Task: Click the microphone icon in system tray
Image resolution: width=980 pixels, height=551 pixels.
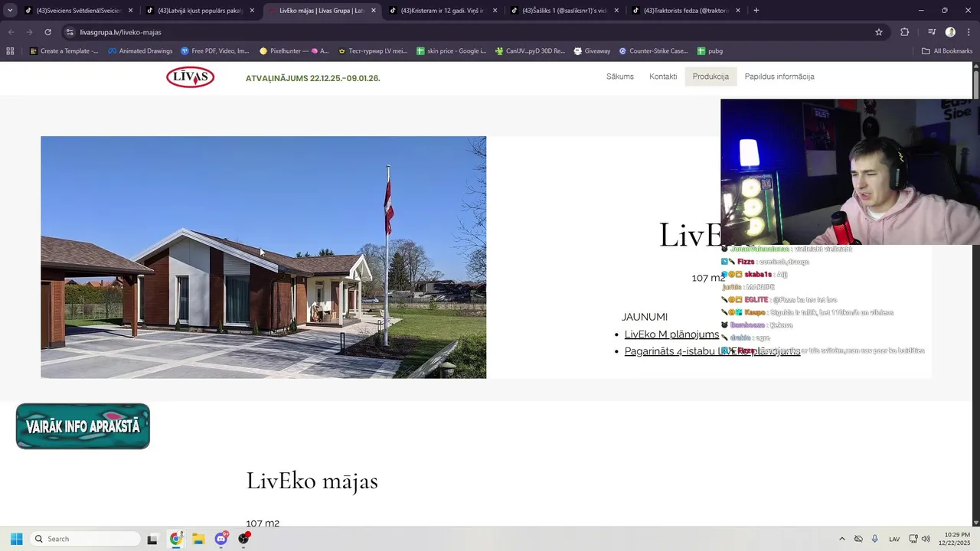Action: [x=875, y=539]
